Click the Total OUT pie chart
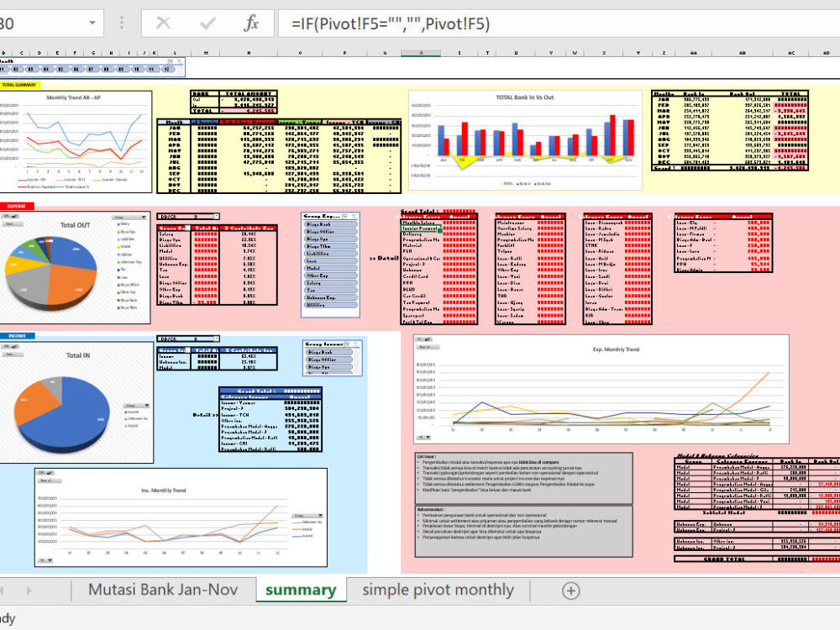Viewport: 840px width, 630px height. click(x=50, y=272)
